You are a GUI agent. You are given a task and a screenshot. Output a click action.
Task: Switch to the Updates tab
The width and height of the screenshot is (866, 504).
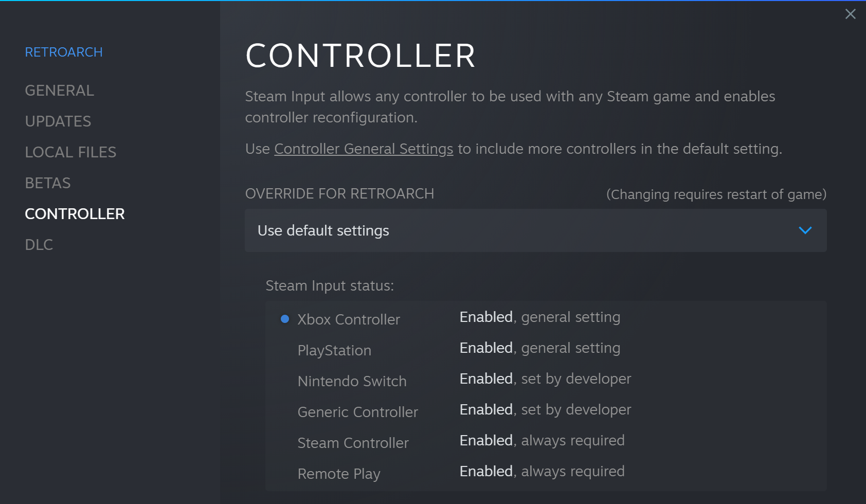point(58,121)
